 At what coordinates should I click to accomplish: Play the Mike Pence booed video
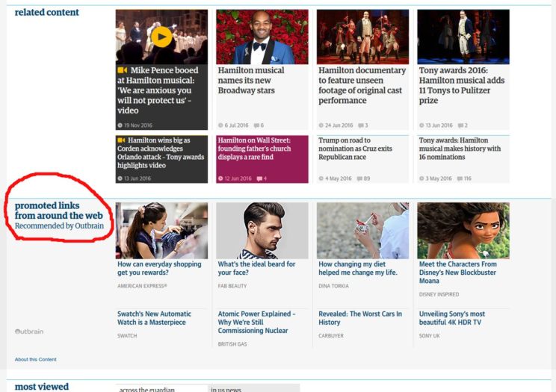tap(161, 36)
